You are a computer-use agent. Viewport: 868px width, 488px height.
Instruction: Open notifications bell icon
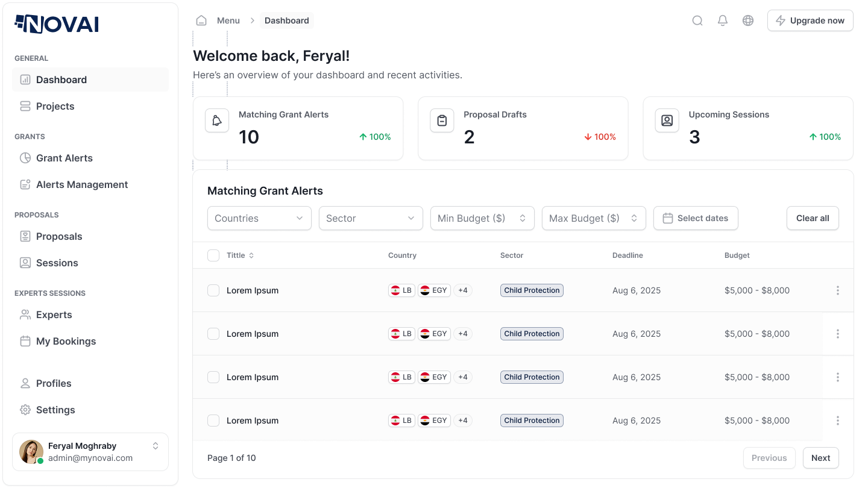click(723, 20)
